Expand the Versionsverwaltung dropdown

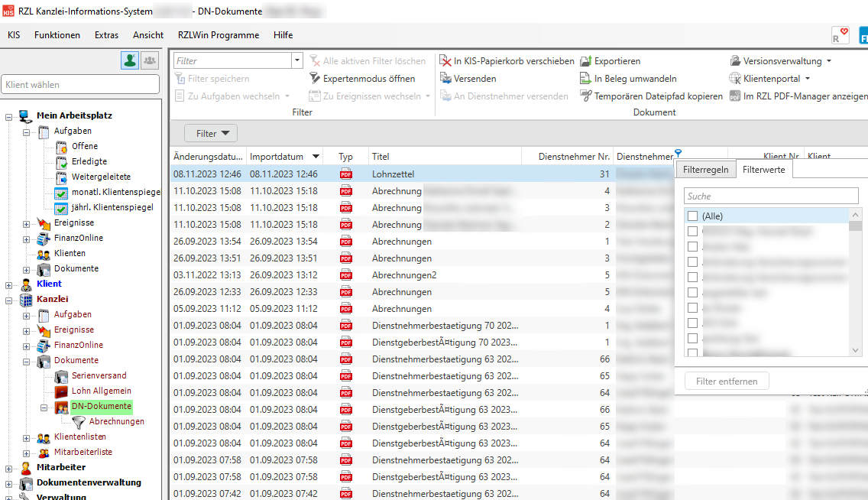(x=829, y=61)
